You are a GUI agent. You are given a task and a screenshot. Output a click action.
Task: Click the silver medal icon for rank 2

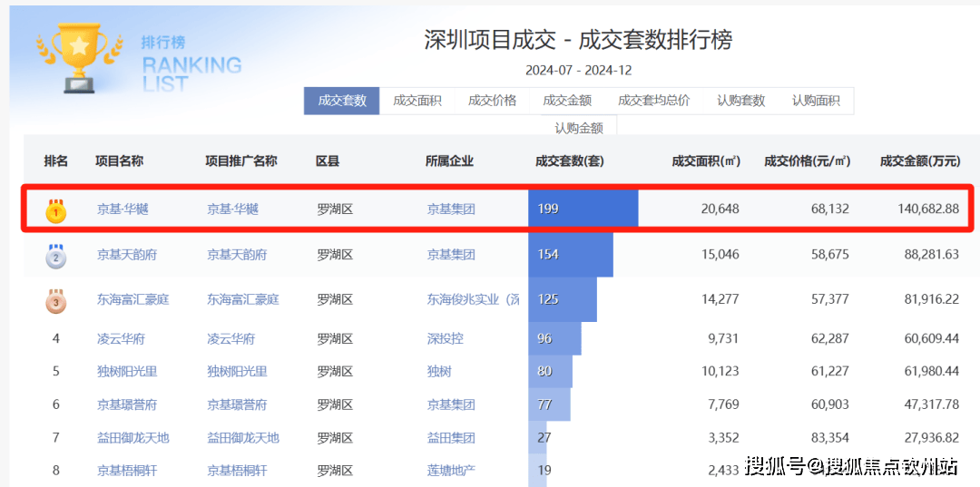[x=55, y=256]
